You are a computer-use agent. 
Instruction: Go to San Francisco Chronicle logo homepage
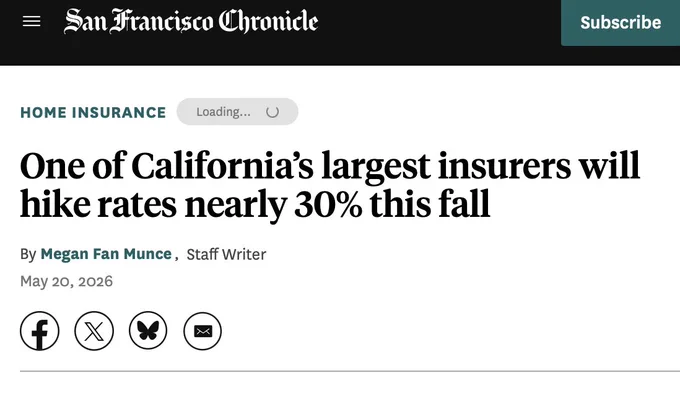tap(191, 21)
